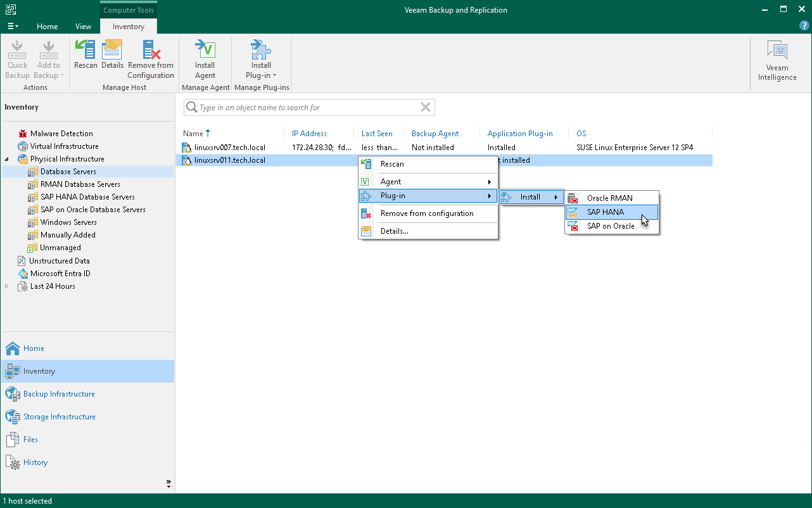This screenshot has height=508, width=812.
Task: Click the History navigation gear icon
Action: [13, 462]
